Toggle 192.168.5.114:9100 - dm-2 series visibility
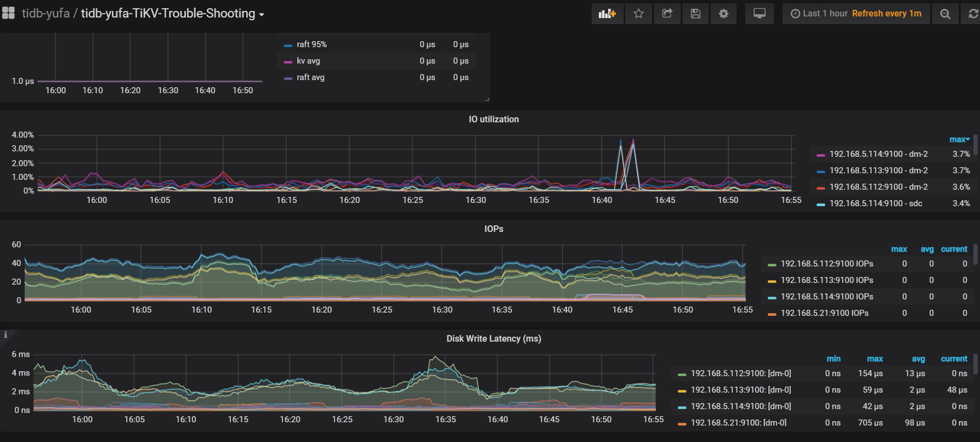 coord(878,154)
